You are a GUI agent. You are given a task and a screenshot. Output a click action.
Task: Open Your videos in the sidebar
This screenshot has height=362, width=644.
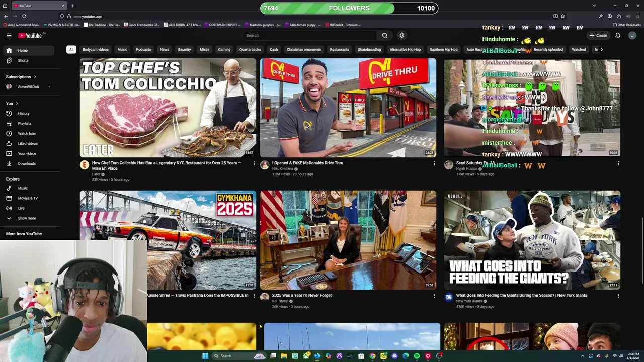tap(29, 153)
